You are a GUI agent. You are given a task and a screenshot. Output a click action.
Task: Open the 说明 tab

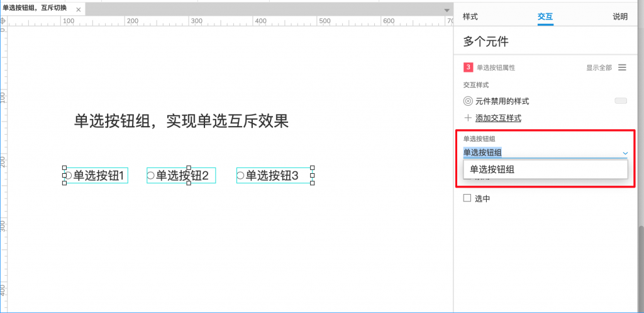coord(620,16)
